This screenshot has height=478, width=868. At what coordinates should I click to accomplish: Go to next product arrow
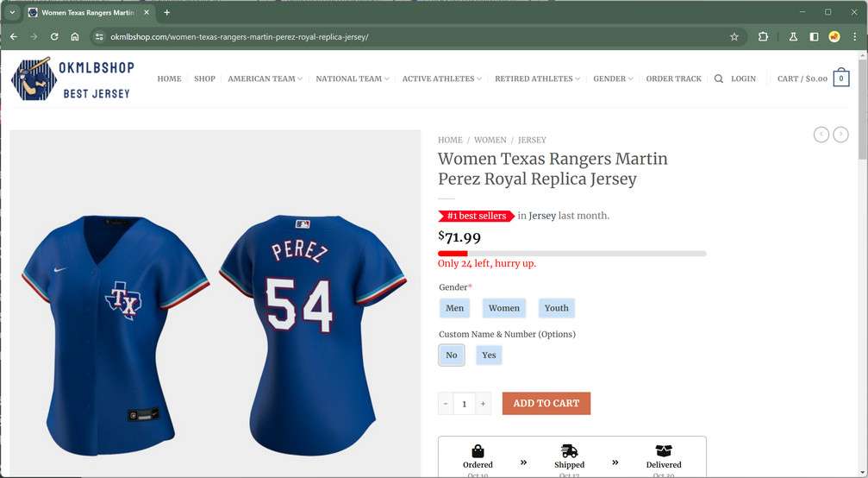tap(840, 135)
